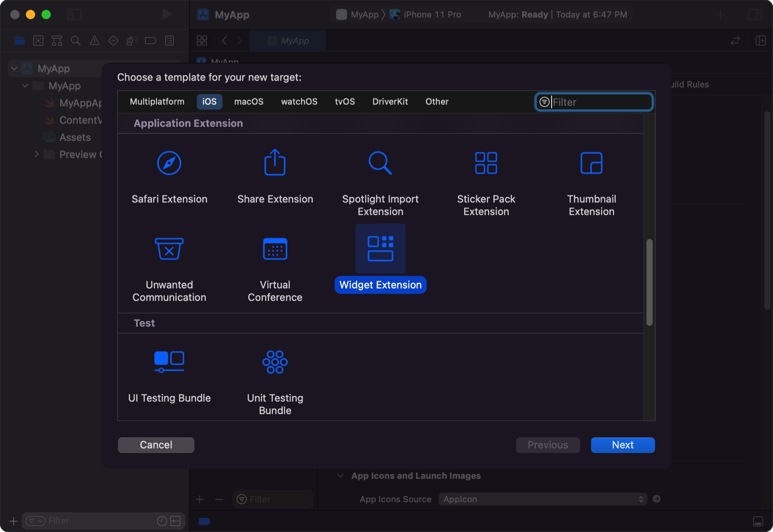Remove target with the minus button
Screen dimensions: 773x532
[x=219, y=499]
